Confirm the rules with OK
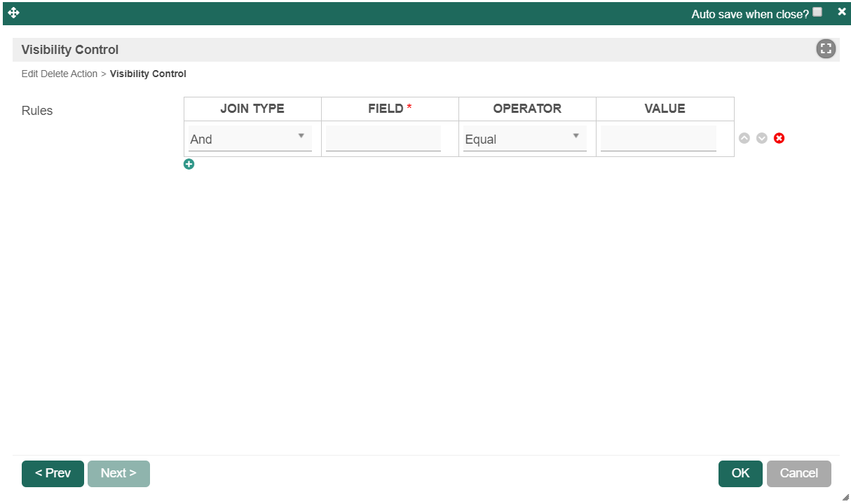This screenshot has width=851, height=504. point(740,473)
